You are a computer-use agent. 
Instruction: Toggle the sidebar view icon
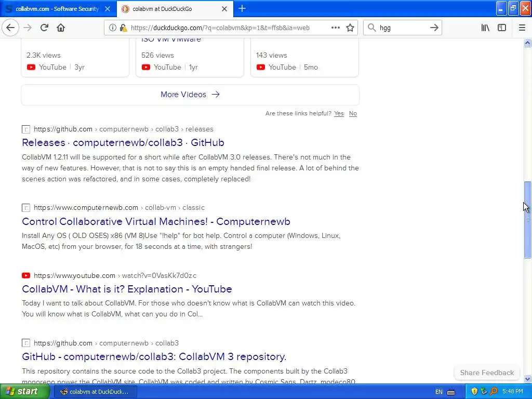(502, 28)
